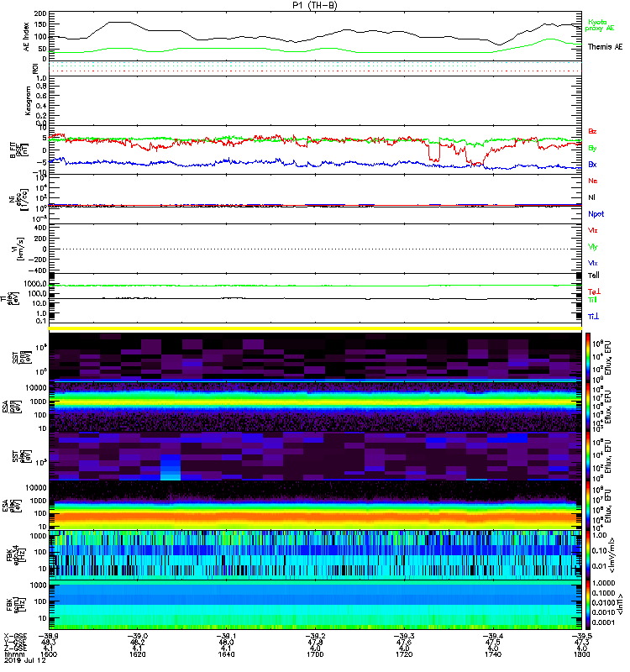Click the 1000.0 tick on temperature axis
The width and height of the screenshot is (630, 672).
point(34,284)
